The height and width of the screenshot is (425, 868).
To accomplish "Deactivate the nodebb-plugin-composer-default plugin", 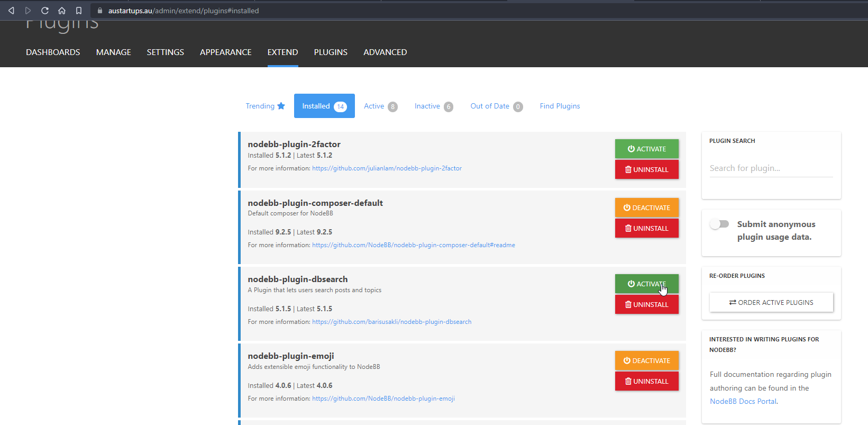I will (646, 207).
